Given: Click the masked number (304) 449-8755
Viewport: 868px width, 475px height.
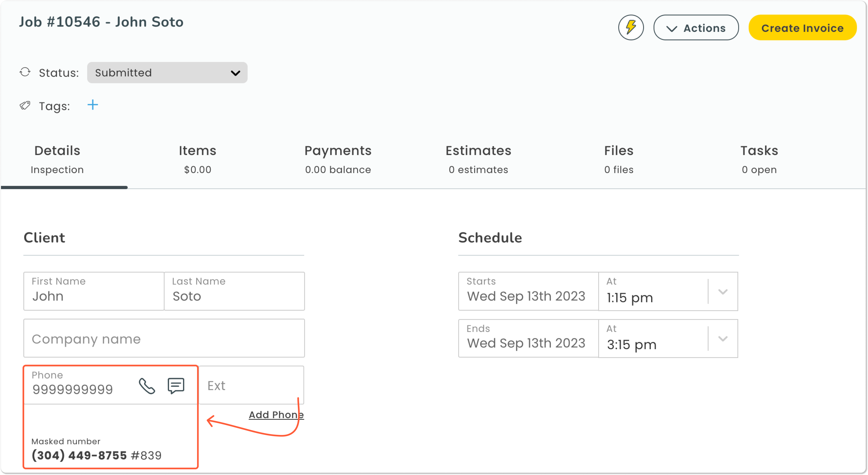Looking at the screenshot, I should (x=79, y=456).
